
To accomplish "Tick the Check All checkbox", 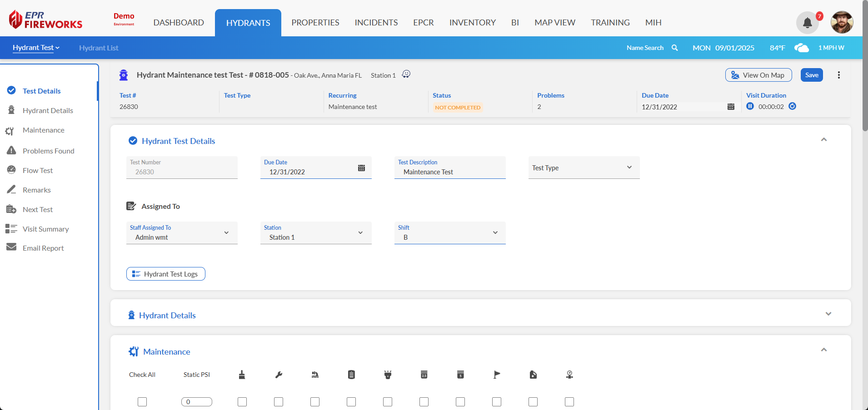I will 142,402.
